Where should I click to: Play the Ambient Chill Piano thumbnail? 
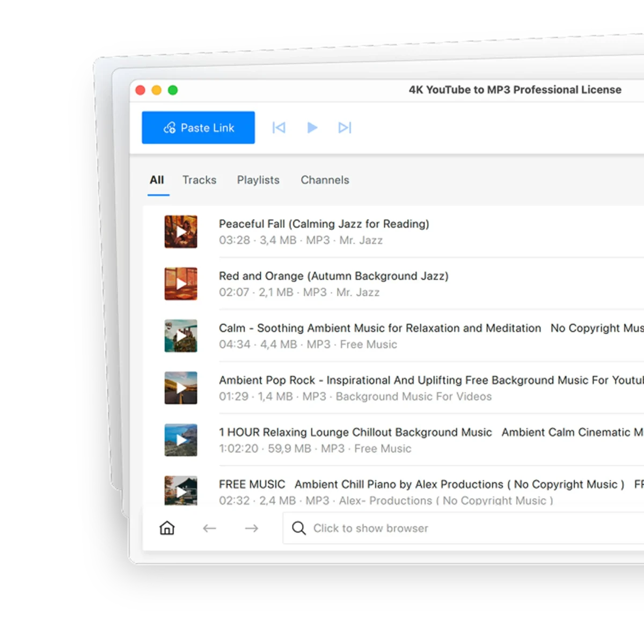coord(181,491)
